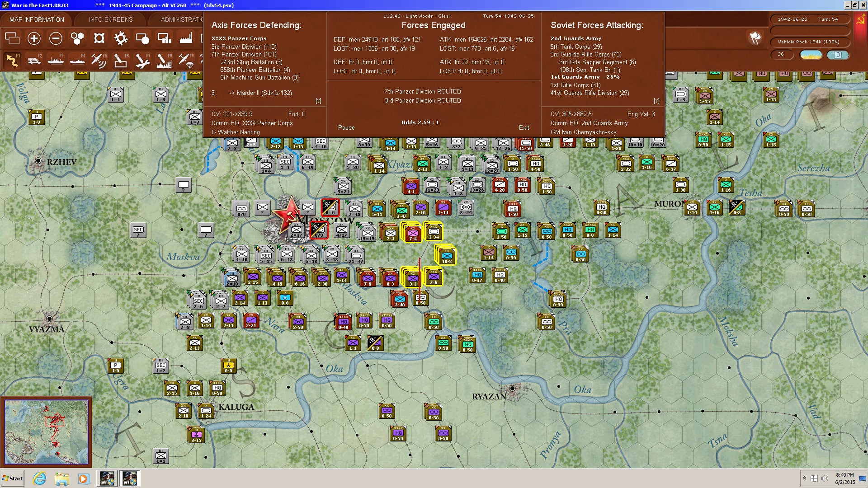Open the INFO SCREENS tab
This screenshot has height=488, width=868.
pyautogui.click(x=111, y=19)
